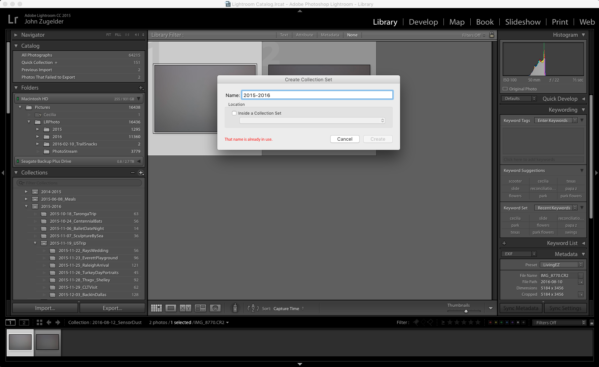Collapse the 2015-11-19_USTrip collection set

[x=35, y=243]
